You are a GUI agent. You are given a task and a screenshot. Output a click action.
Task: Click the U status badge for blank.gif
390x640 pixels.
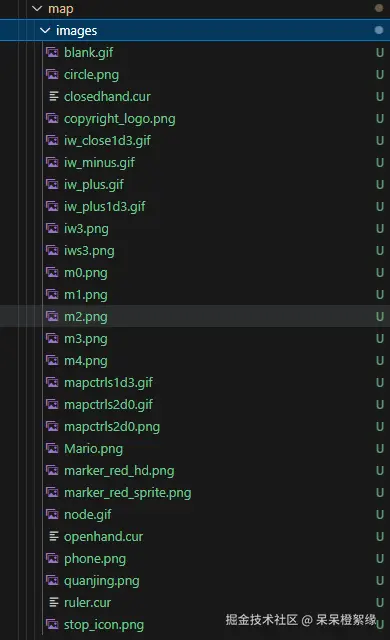(x=380, y=53)
